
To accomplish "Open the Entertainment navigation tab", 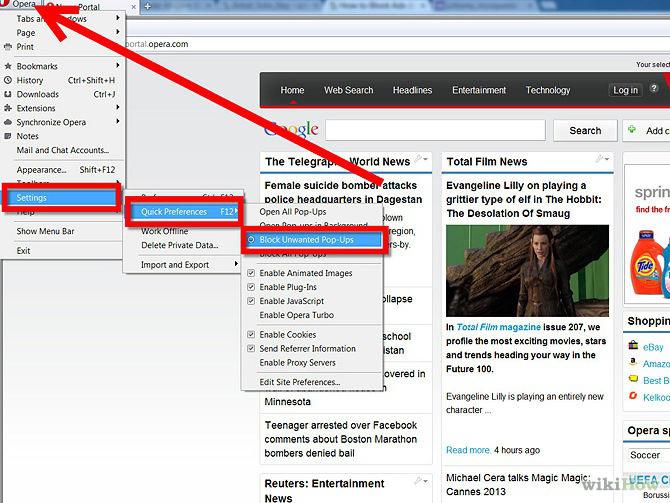I will pos(479,90).
